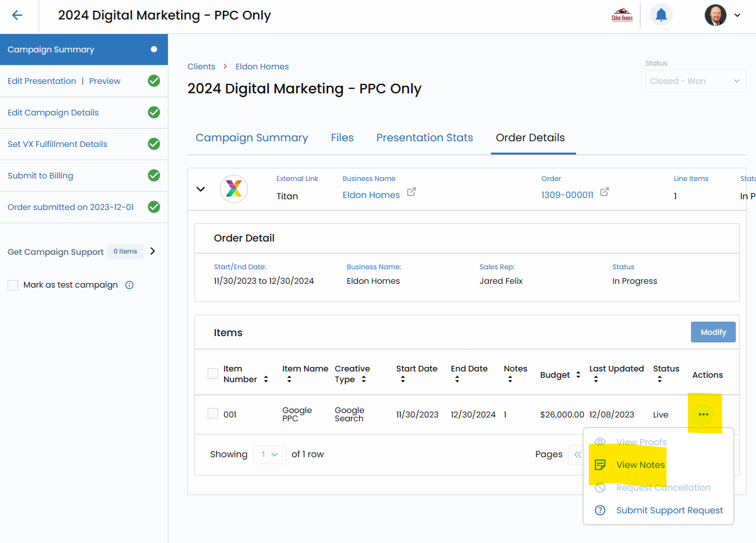Click info icon beside test campaign
The width and height of the screenshot is (756, 543).
coord(129,285)
